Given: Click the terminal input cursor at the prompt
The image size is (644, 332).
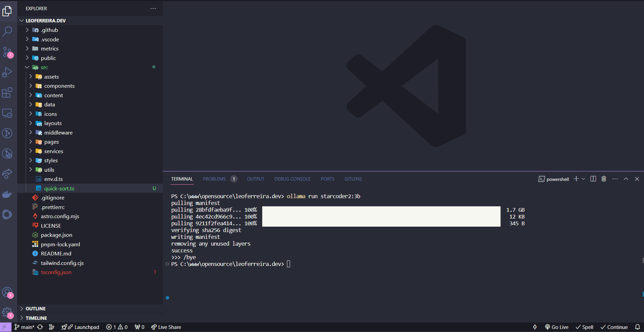Looking at the screenshot, I should pos(289,264).
